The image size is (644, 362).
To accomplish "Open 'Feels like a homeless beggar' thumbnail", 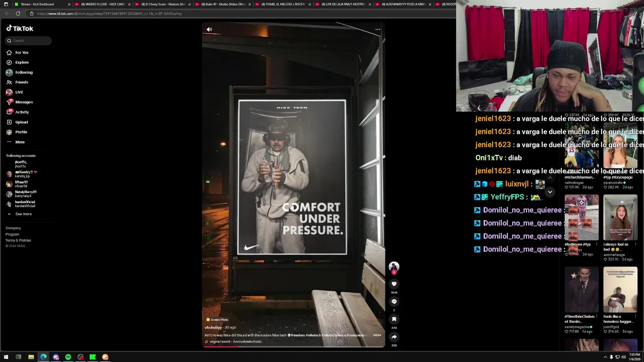I will pyautogui.click(x=620, y=290).
